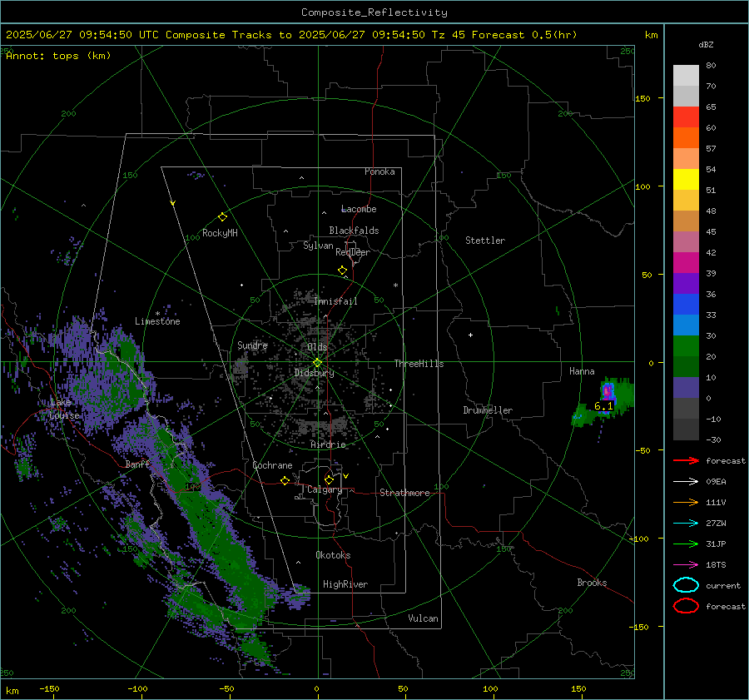Click the Drumheller city label
The image size is (749, 700).
488,410
